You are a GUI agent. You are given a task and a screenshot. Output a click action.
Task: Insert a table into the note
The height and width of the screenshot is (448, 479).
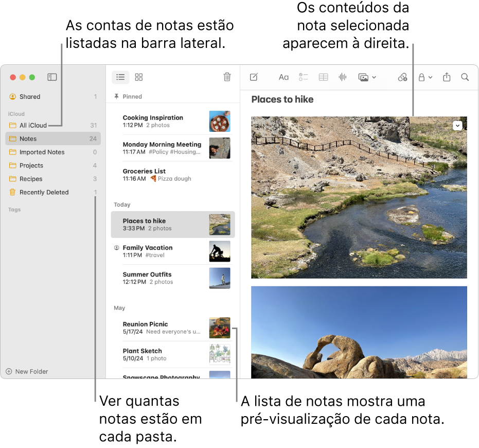tap(323, 77)
